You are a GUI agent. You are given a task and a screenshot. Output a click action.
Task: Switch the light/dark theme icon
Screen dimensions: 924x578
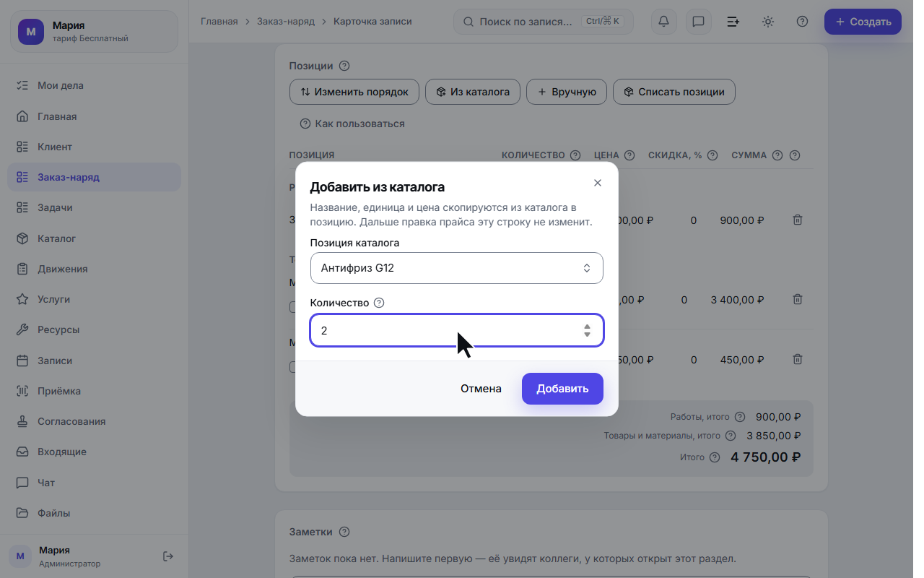768,22
